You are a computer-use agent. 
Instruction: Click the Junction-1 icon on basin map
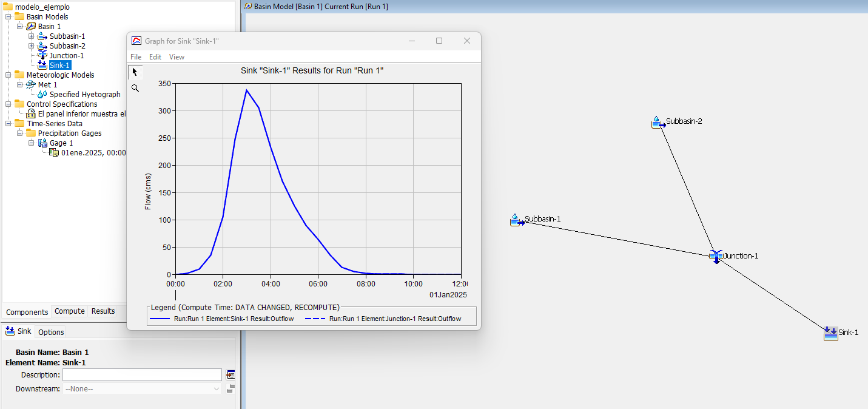pos(716,256)
